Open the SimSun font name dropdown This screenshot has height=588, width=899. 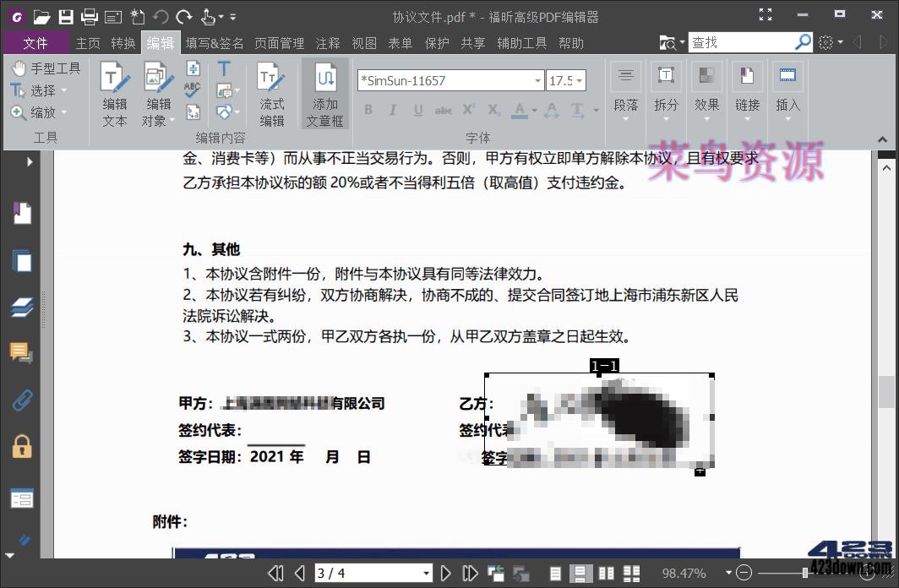coord(538,79)
